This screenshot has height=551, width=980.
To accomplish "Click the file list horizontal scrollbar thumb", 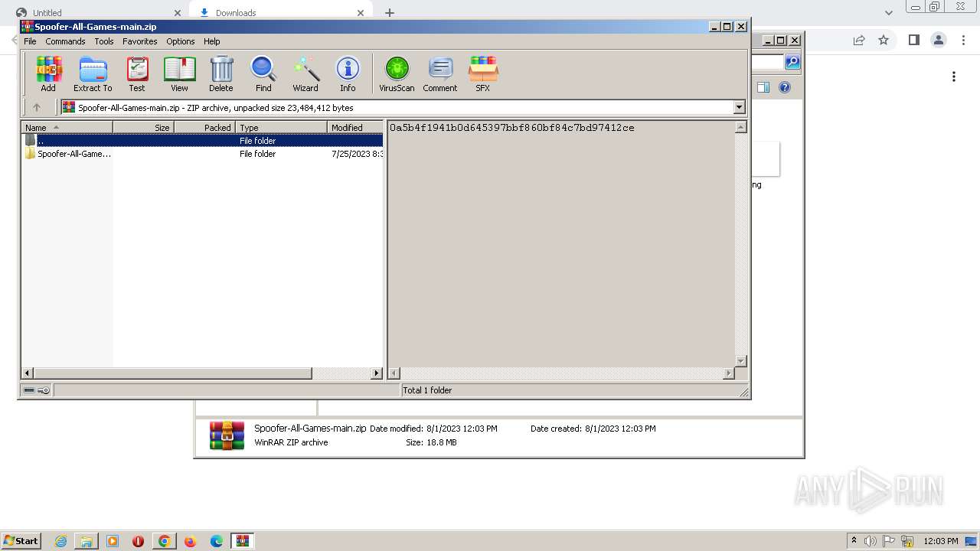I will [172, 373].
